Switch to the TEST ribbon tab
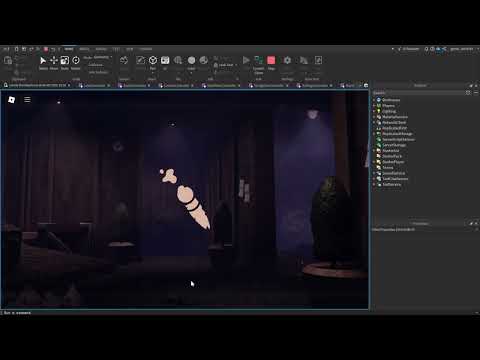480x360 pixels. [x=116, y=49]
